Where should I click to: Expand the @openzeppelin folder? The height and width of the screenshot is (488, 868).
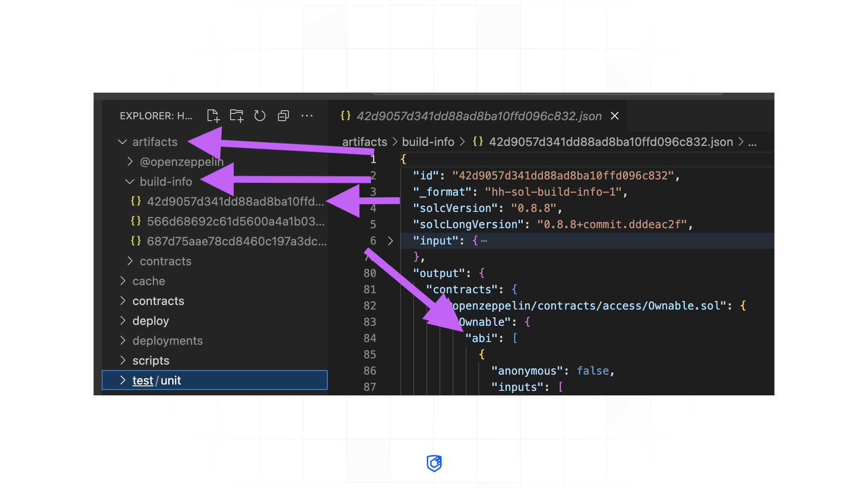point(130,161)
